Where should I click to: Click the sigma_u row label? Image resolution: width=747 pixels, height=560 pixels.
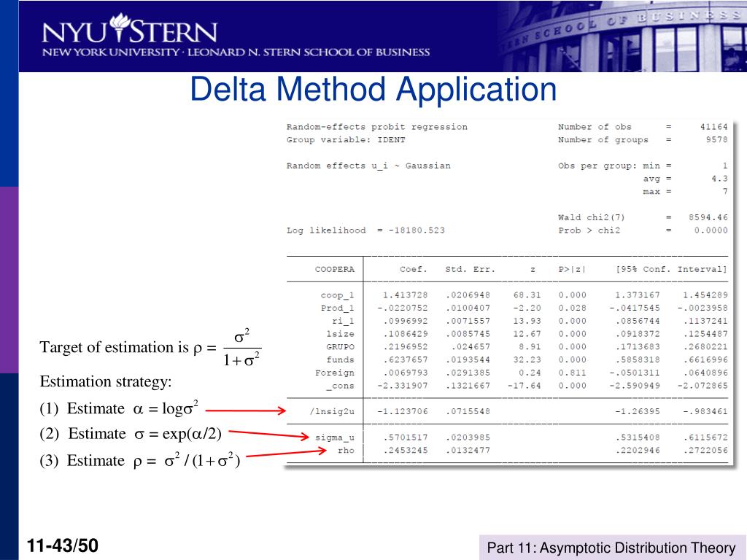point(334,437)
